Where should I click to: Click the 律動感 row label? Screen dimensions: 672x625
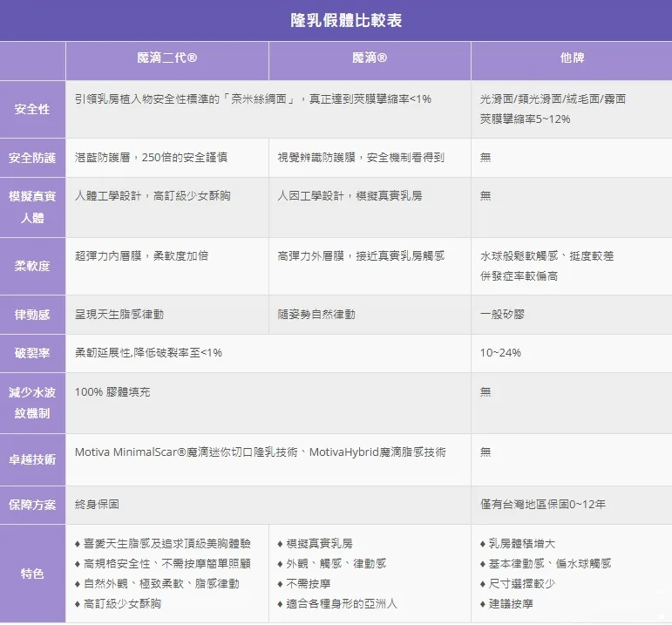32,315
